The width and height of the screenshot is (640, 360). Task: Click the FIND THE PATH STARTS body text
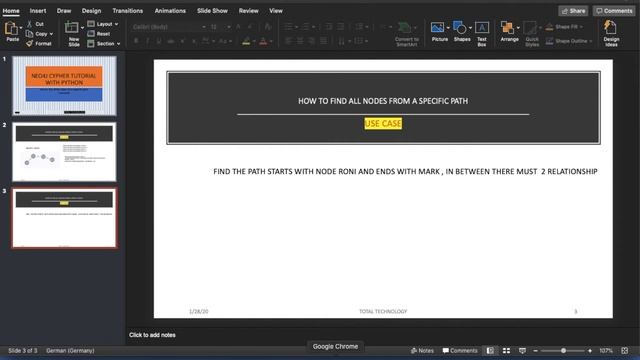pos(405,171)
